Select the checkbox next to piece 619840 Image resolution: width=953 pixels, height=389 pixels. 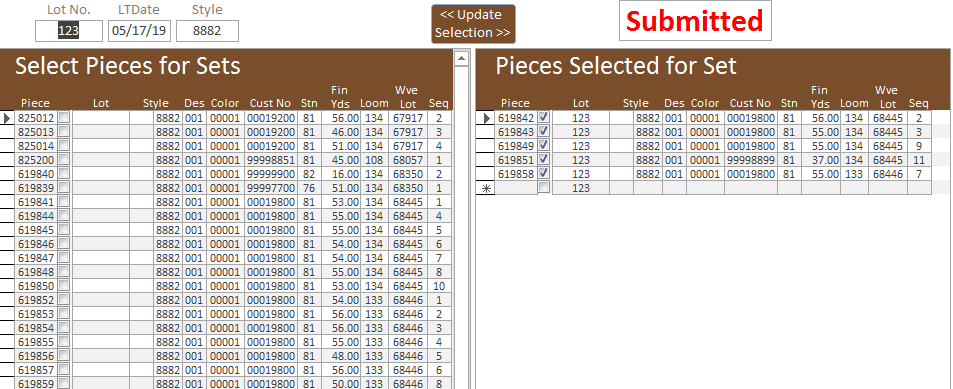click(x=63, y=173)
